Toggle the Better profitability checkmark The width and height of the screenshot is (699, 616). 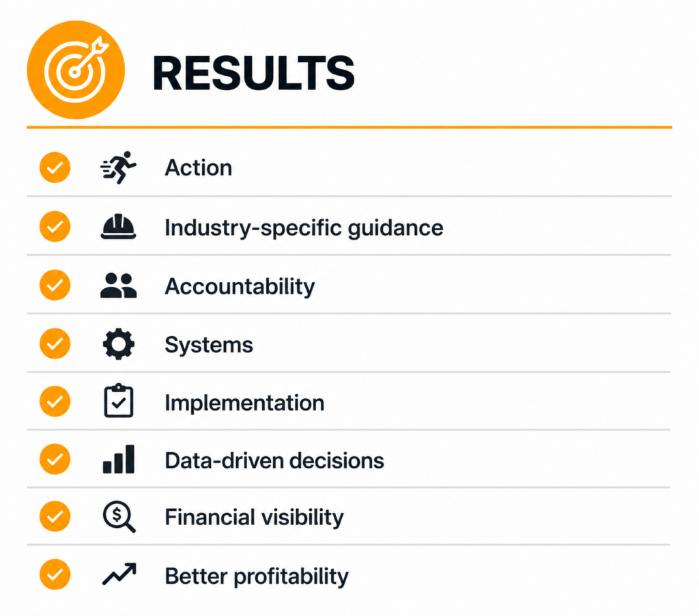55,574
